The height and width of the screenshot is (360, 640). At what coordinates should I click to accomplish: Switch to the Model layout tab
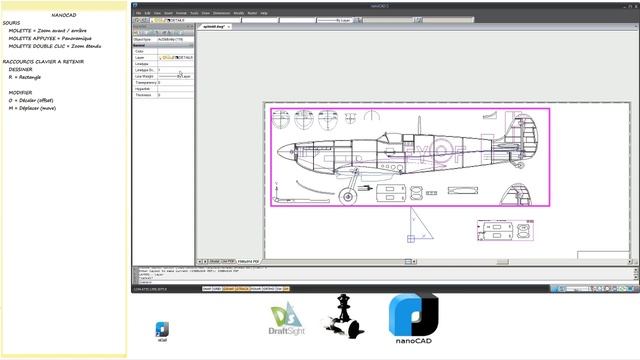tap(214, 261)
